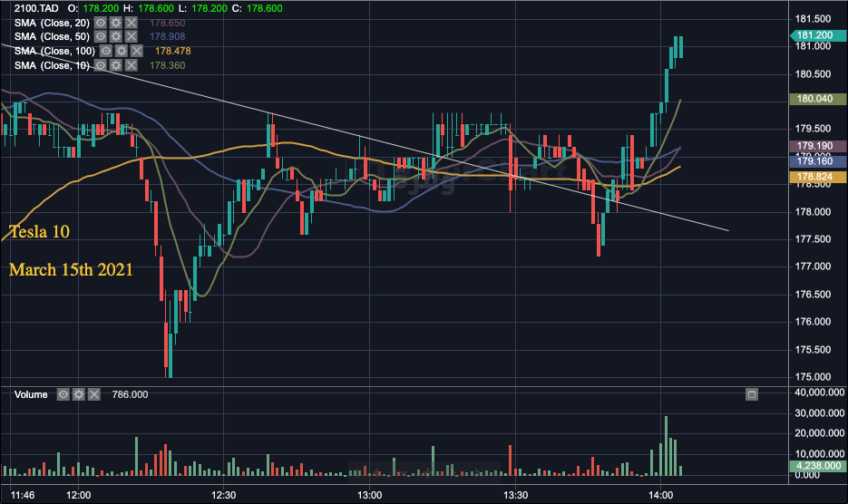Toggle visibility of SMA (Close, 50)
Screen dimensions: 848x504
[101, 36]
